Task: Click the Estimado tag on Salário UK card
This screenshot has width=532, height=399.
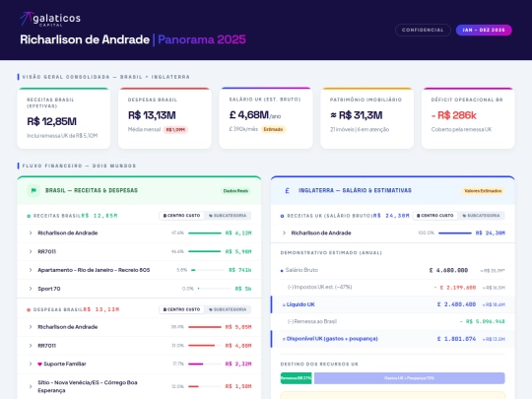Action: coord(273,129)
